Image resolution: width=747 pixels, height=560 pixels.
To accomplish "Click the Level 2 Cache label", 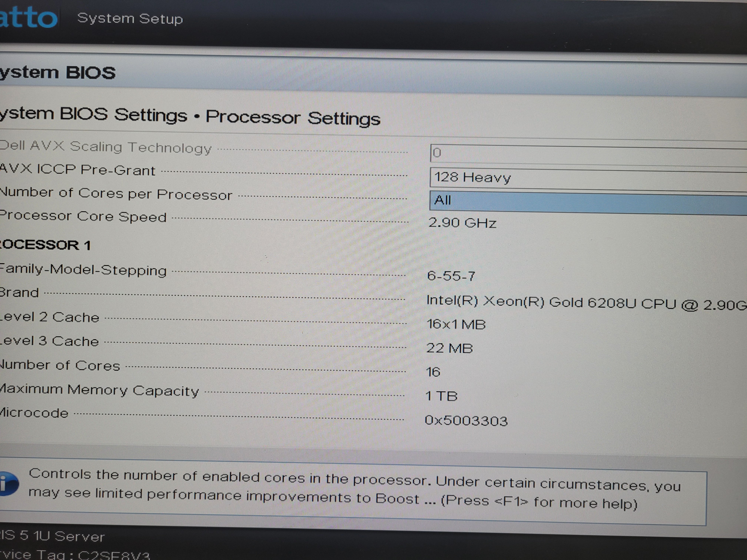I will coord(50,317).
